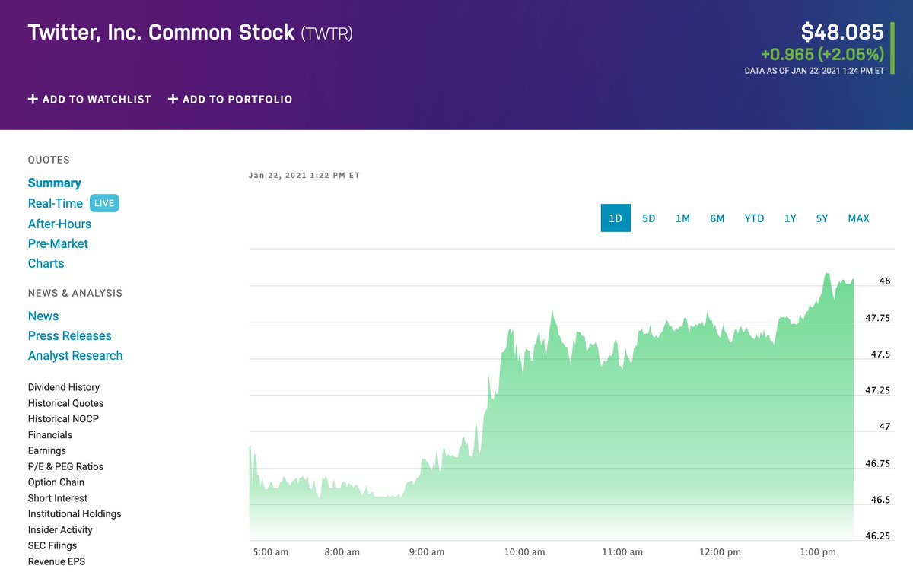Show the MAX chart range
The width and height of the screenshot is (913, 588).
[x=858, y=218]
